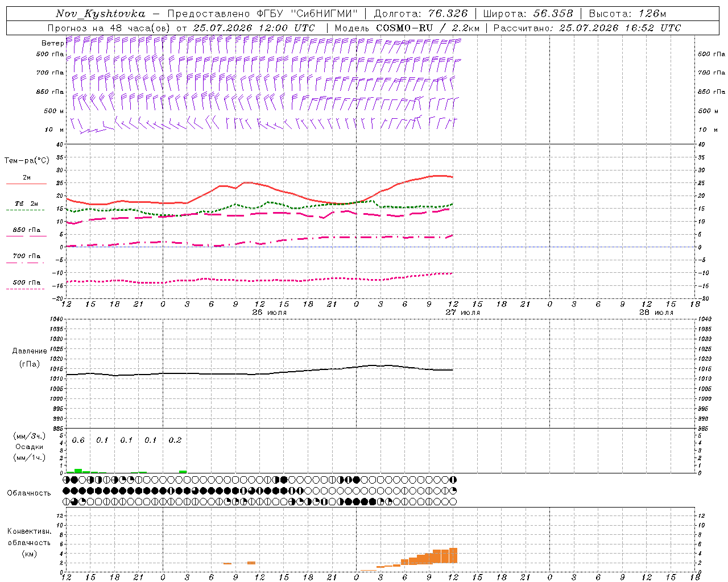Click the 850 гПа temperature legend entry
The height and width of the screenshot is (582, 728).
point(26,230)
